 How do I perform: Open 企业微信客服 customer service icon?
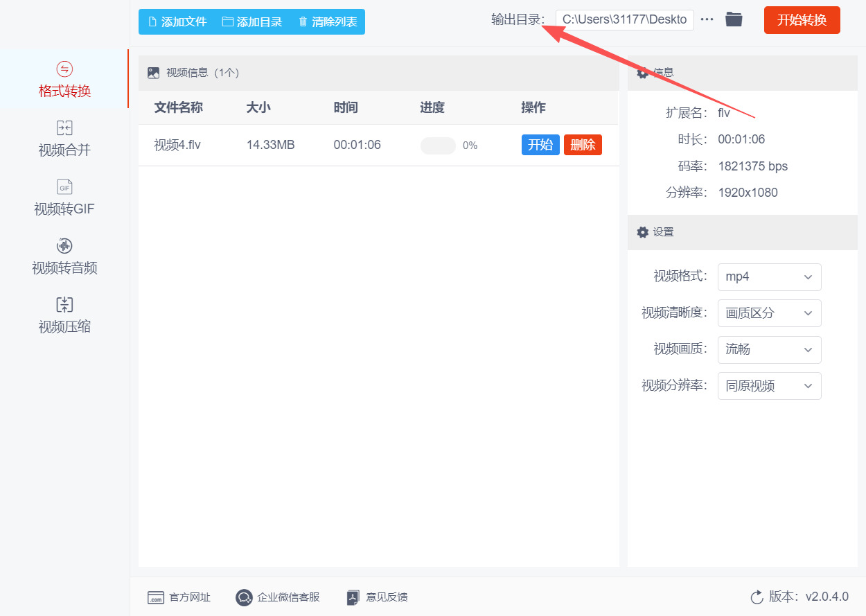pyautogui.click(x=243, y=597)
